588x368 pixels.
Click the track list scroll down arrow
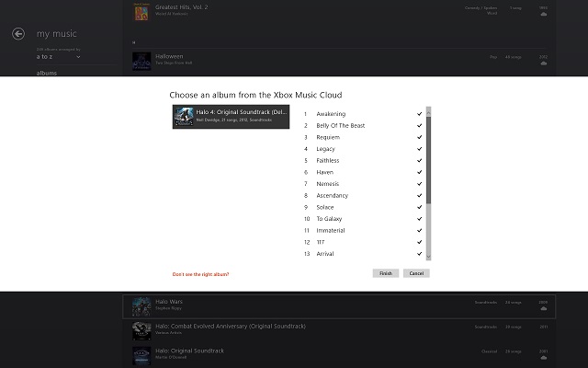point(429,257)
